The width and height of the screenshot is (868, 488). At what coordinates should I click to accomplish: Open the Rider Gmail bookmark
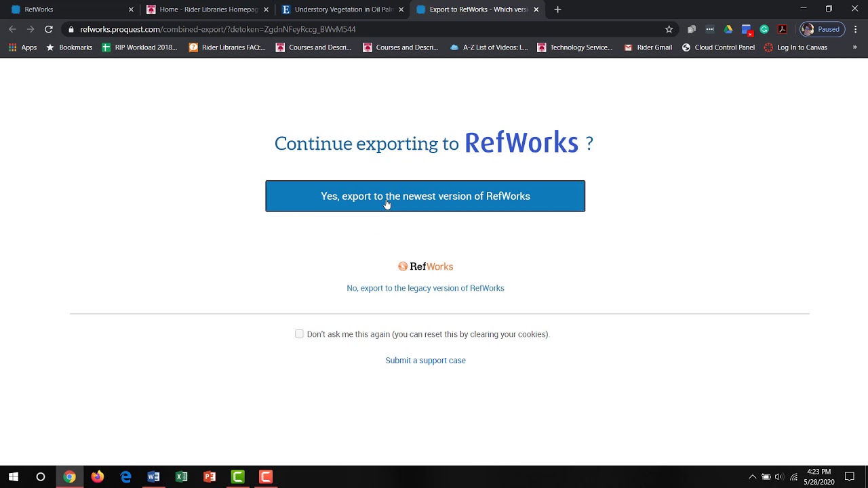tap(648, 47)
